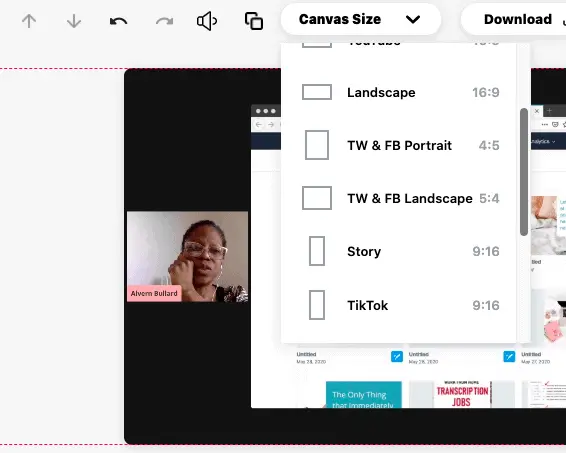Undo the last action
The image size is (566, 453).
pyautogui.click(x=118, y=21)
